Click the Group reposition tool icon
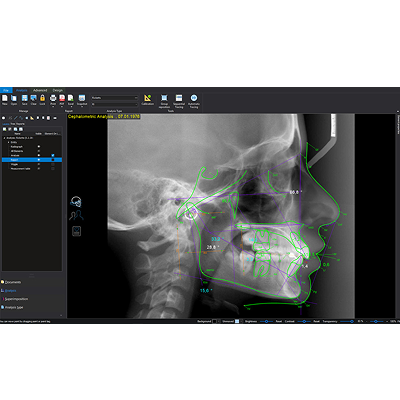The image size is (400, 400). tap(164, 98)
